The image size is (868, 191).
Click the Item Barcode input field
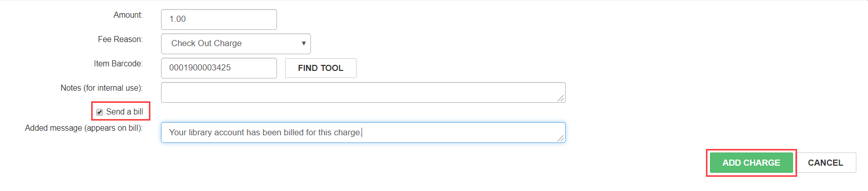[219, 68]
